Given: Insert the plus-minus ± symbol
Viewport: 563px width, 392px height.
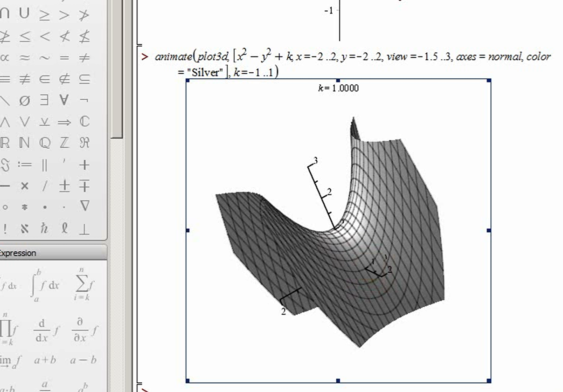Looking at the screenshot, I should click(64, 186).
